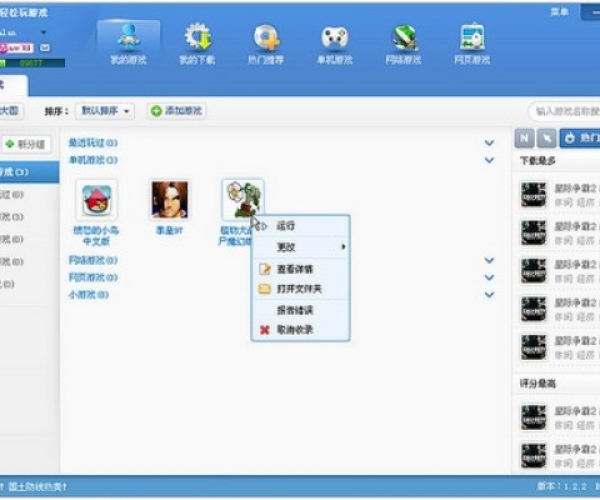Viewport: 600px width, 500px height.
Task: Open the username dropdown arrow
Action: (x=44, y=33)
